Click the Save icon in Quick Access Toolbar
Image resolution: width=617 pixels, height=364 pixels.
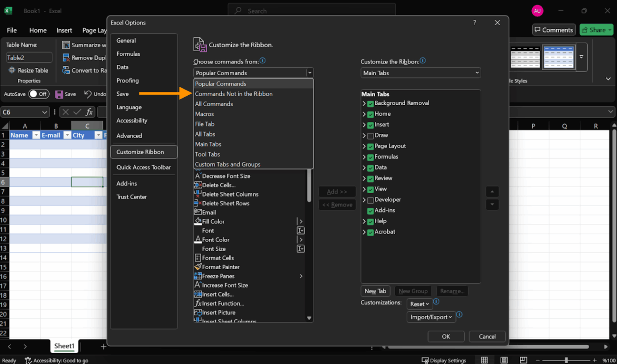pyautogui.click(x=59, y=94)
